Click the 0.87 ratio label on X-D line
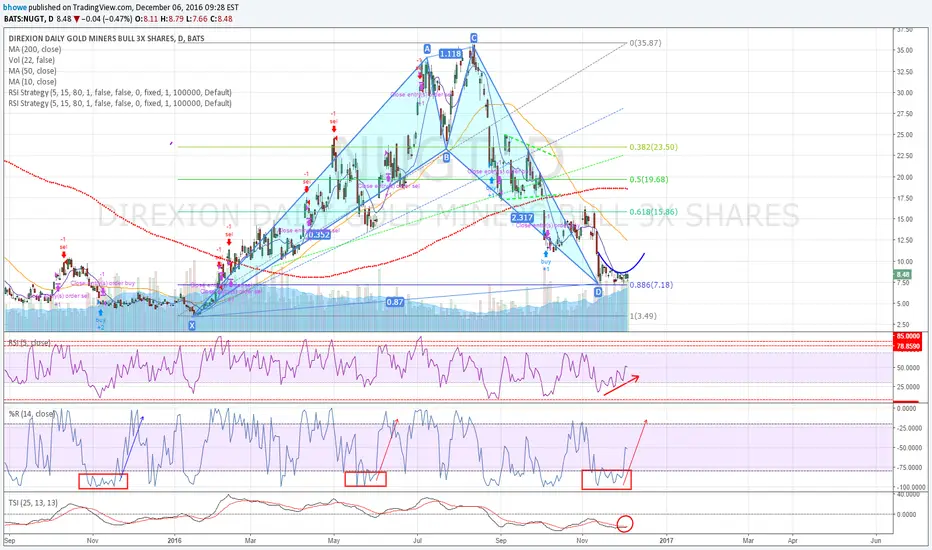 [x=395, y=302]
